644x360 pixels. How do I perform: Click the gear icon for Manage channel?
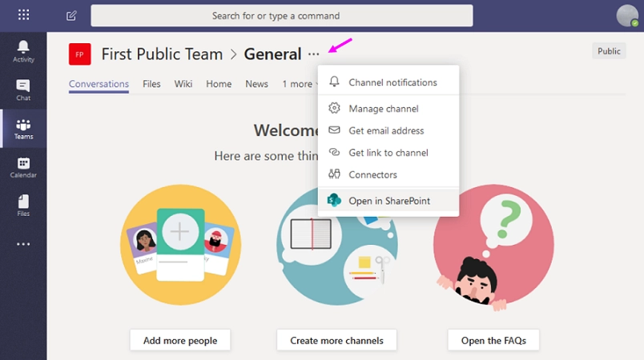click(x=334, y=108)
